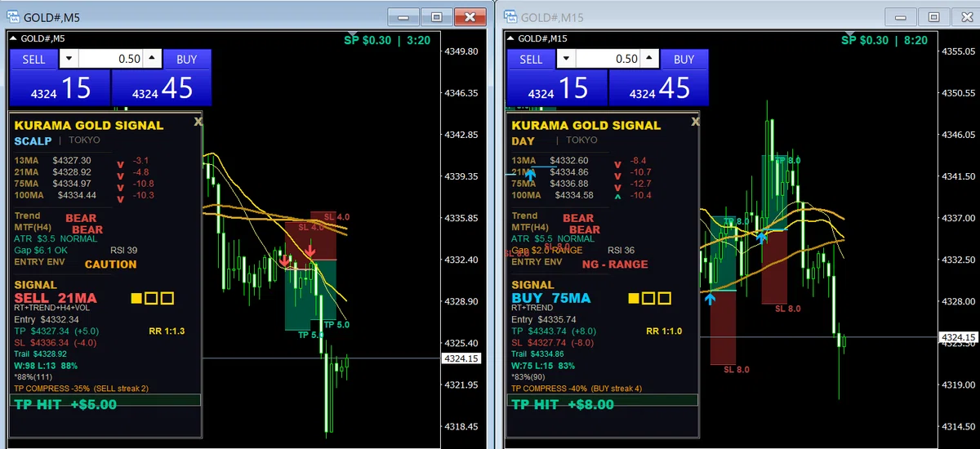Screen dimensions: 980x449
Task: Minimize the GOLD#,M5 chart window
Action: pyautogui.click(x=404, y=16)
